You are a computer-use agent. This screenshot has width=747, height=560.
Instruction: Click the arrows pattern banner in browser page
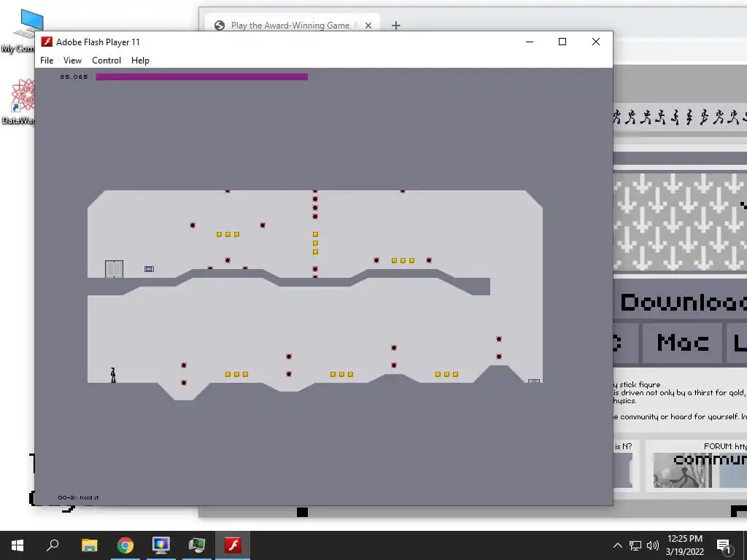pos(680,222)
